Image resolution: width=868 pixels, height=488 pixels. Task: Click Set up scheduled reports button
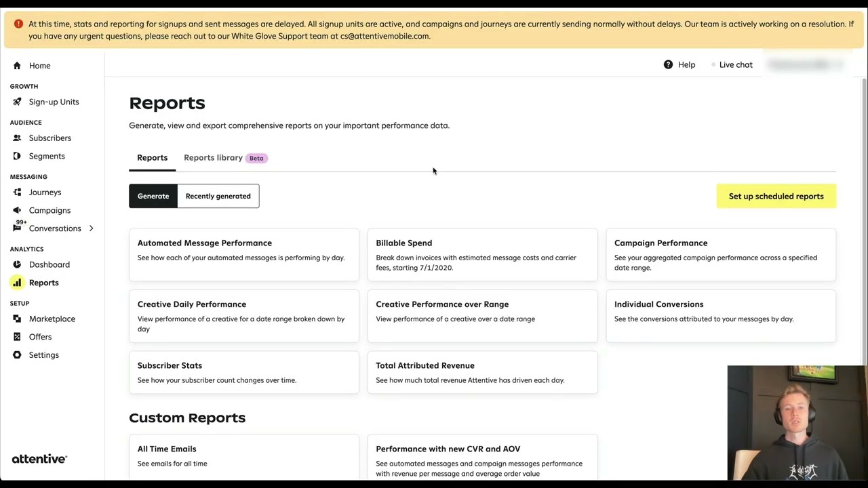click(776, 197)
